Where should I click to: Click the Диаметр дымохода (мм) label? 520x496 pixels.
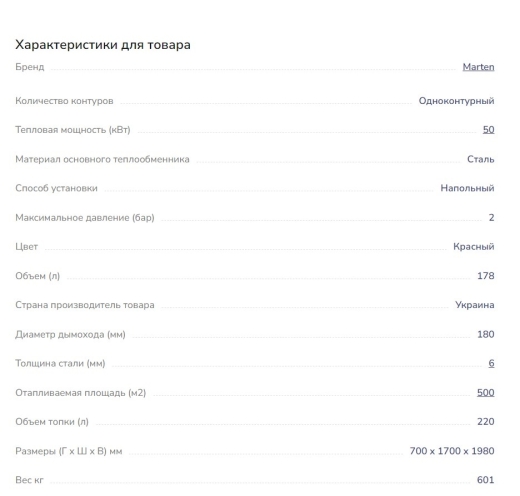70,334
